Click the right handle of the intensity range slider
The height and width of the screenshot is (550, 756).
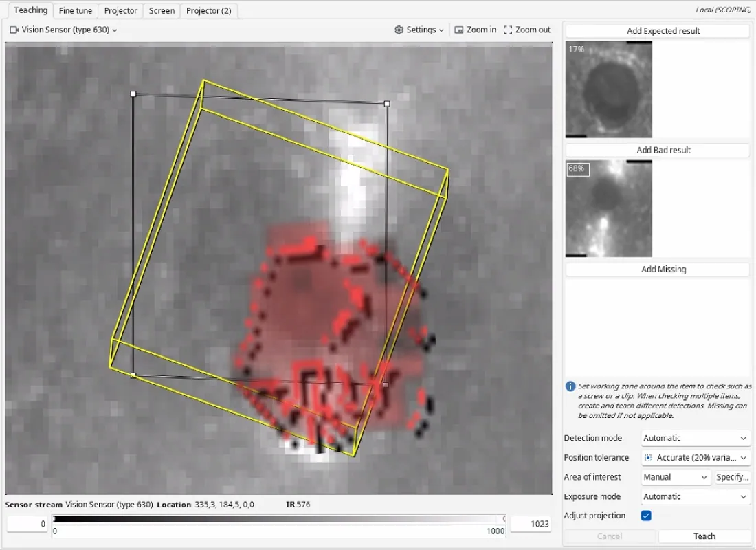pyautogui.click(x=504, y=519)
